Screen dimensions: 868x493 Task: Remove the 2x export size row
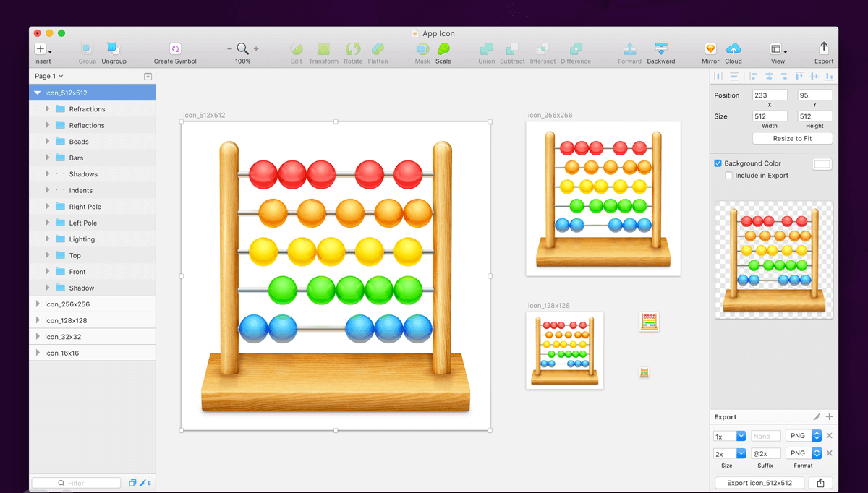(x=830, y=453)
